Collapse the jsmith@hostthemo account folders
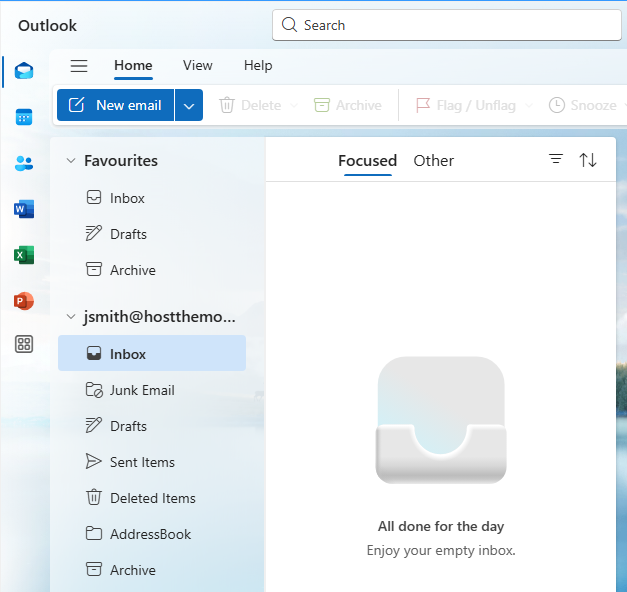Screen dimensions: 627x592 [71, 317]
